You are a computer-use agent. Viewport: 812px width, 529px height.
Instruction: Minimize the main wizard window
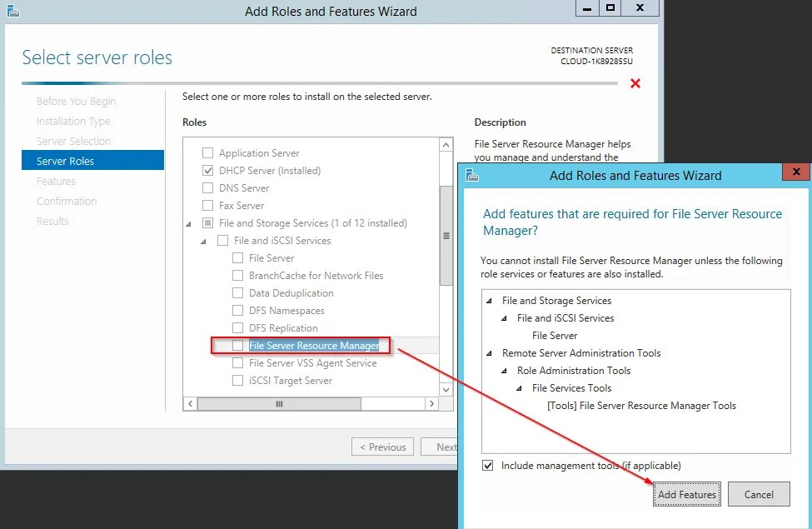coord(587,7)
